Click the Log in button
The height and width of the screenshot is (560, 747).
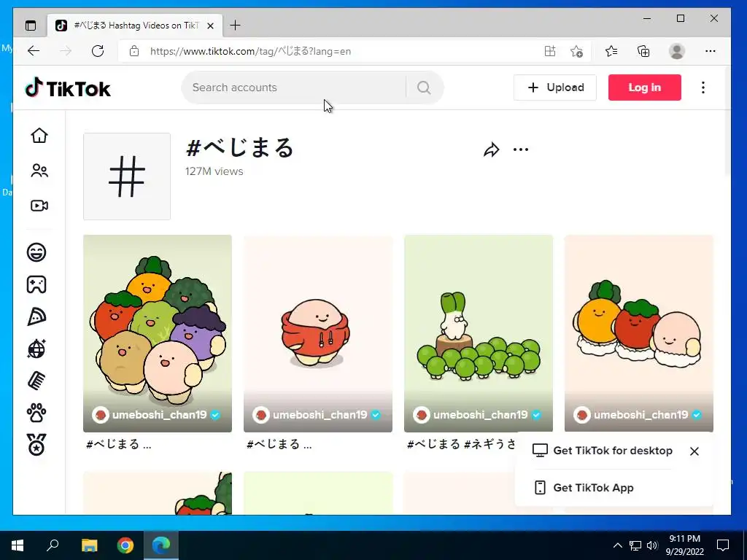(x=645, y=87)
